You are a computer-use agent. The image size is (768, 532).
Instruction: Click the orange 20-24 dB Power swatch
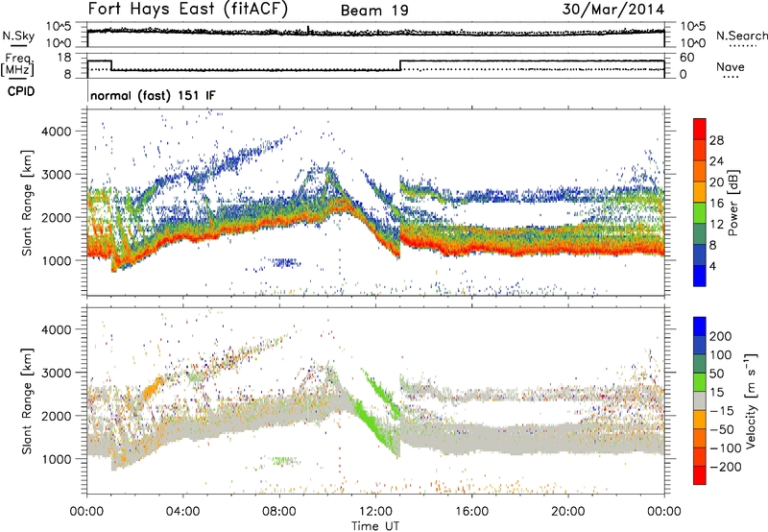700,172
